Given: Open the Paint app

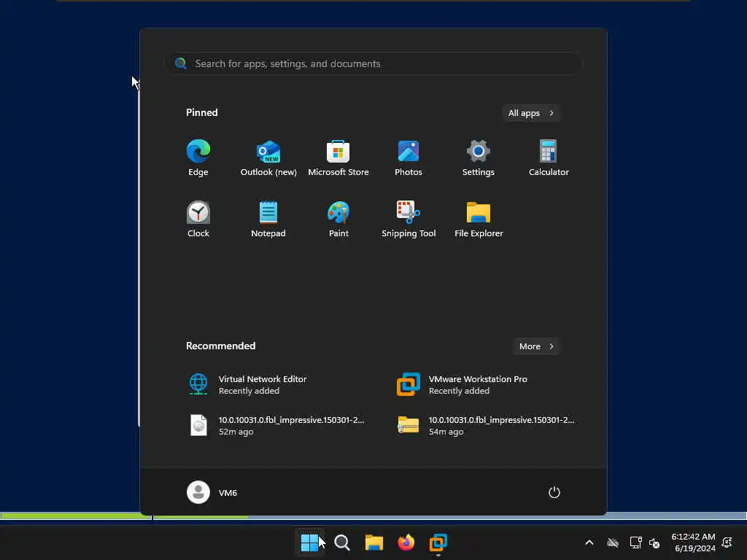Looking at the screenshot, I should [338, 219].
